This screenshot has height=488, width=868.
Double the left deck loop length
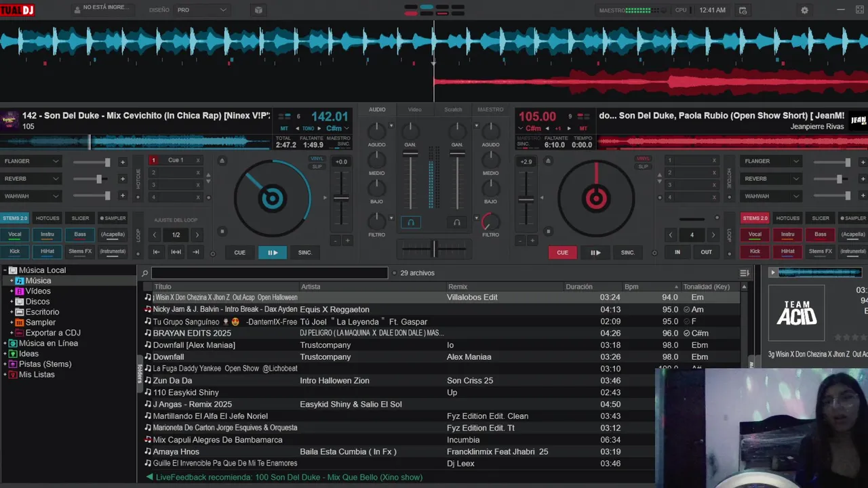pyautogui.click(x=197, y=235)
